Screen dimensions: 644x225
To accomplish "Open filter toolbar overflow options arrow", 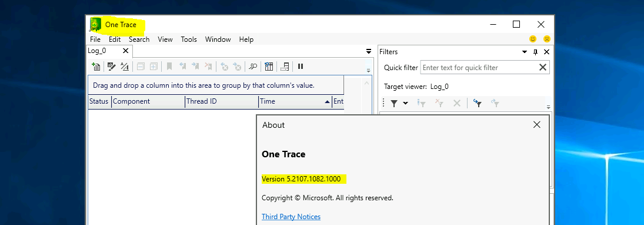I will pos(548,107).
